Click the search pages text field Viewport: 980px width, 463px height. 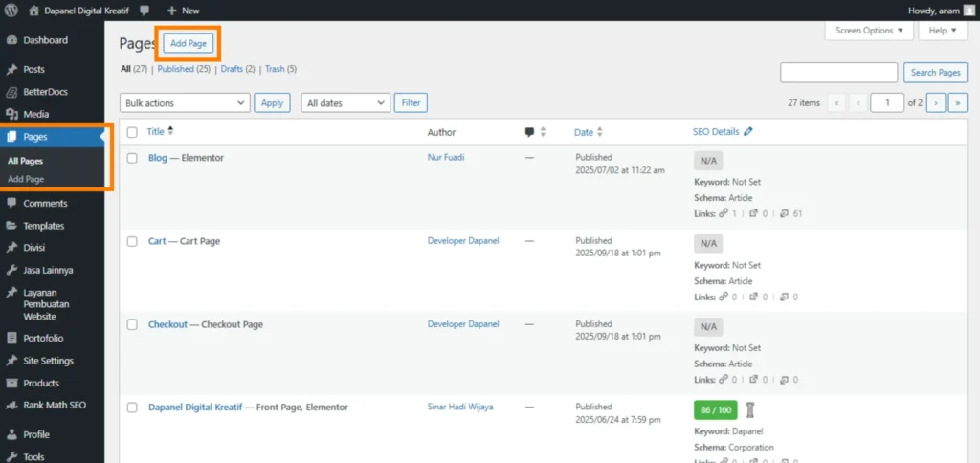[x=838, y=73]
